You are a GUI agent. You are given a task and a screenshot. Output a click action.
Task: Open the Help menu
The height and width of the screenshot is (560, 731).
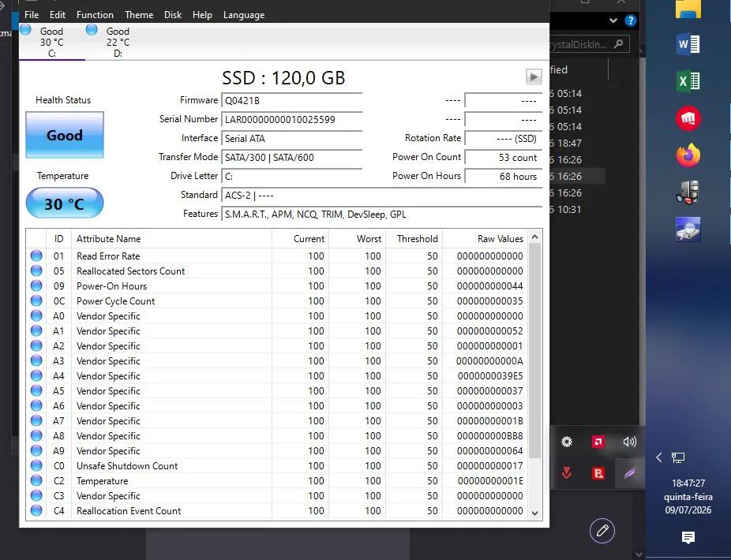pos(202,15)
